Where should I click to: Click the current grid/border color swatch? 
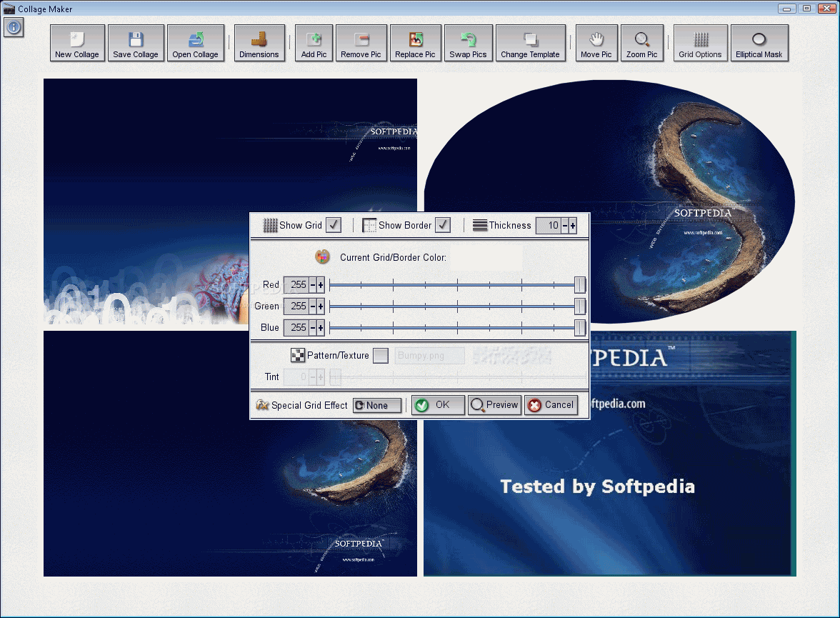(486, 257)
